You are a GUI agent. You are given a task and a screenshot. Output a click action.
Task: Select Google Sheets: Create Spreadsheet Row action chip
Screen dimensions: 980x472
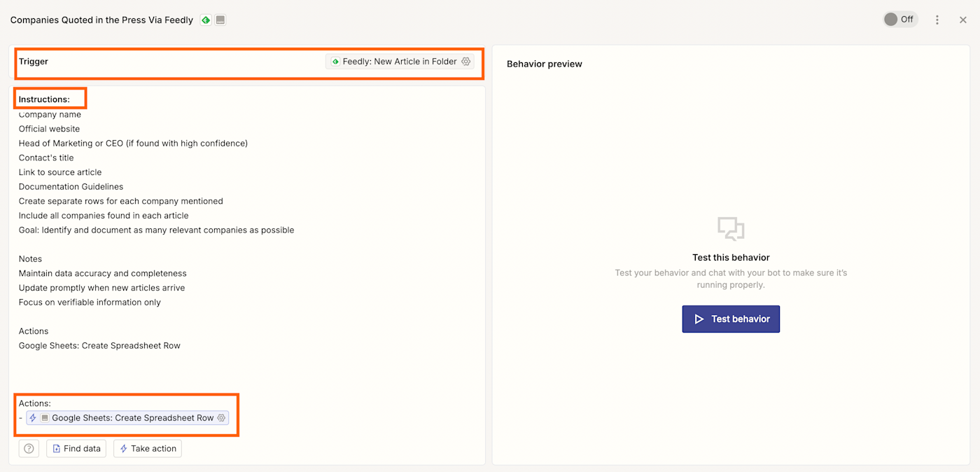(x=127, y=418)
